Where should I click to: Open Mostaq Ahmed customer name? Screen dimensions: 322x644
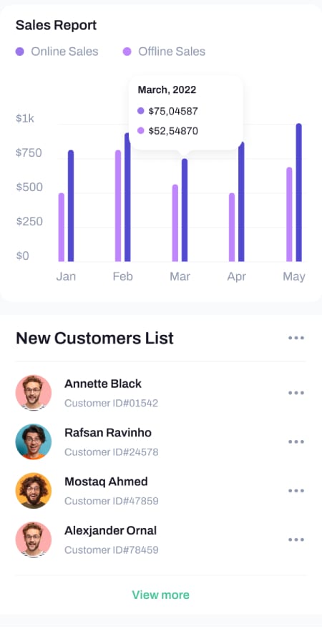[x=106, y=482]
